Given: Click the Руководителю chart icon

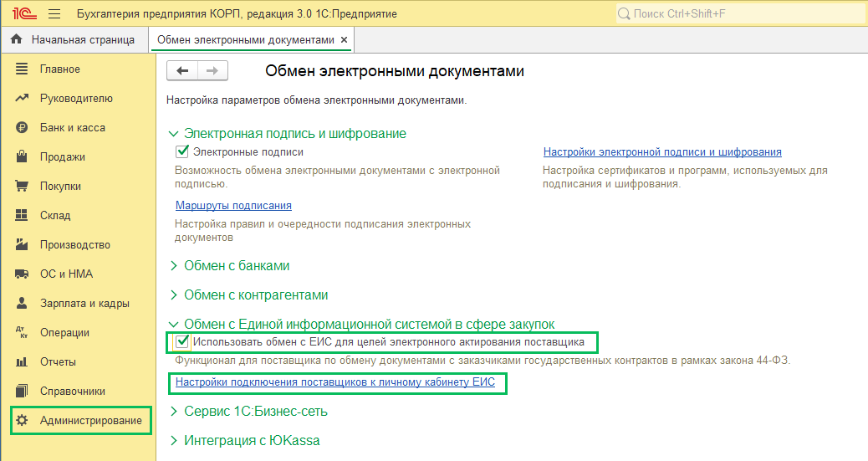Looking at the screenshot, I should 22,98.
